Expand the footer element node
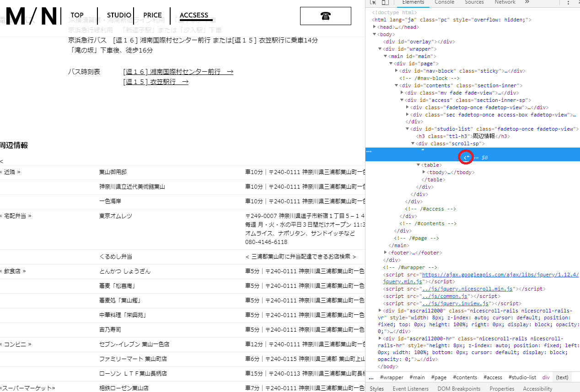 pyautogui.click(x=386, y=252)
